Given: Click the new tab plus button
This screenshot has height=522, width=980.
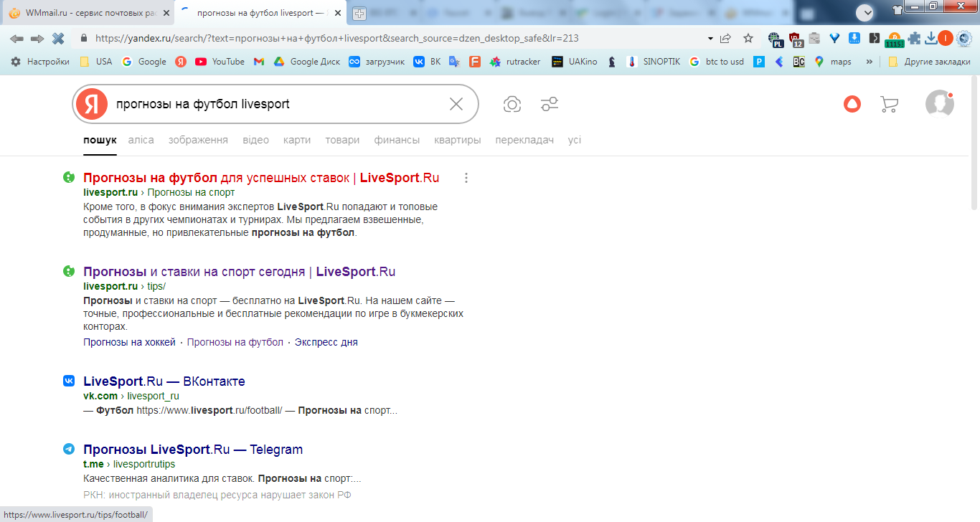Looking at the screenshot, I should pyautogui.click(x=359, y=13).
